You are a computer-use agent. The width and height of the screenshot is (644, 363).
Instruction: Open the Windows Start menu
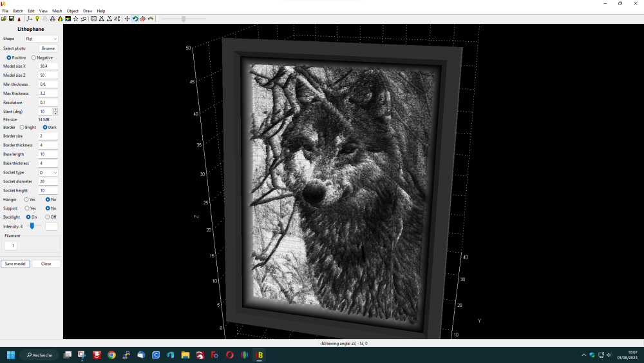coord(11,355)
